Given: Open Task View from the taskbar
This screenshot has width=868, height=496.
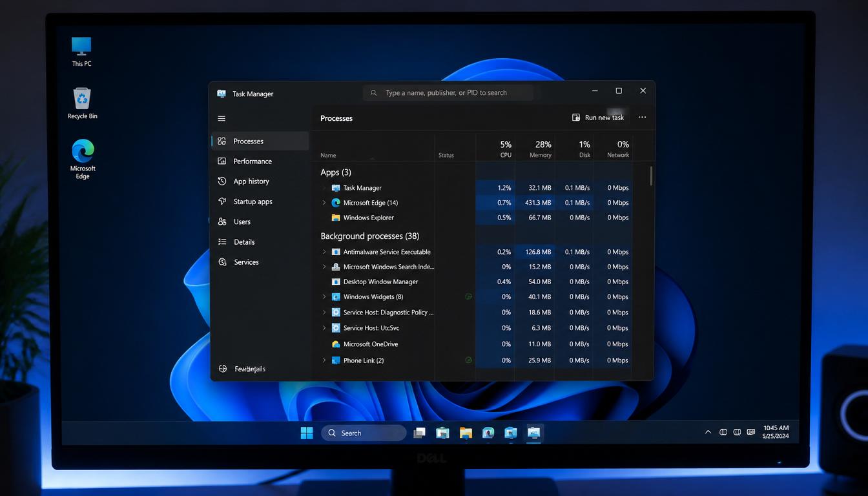Looking at the screenshot, I should (x=420, y=433).
